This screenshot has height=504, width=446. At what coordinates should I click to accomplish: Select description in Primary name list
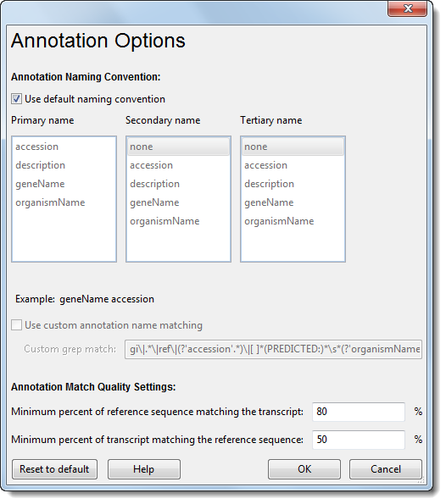64,165
